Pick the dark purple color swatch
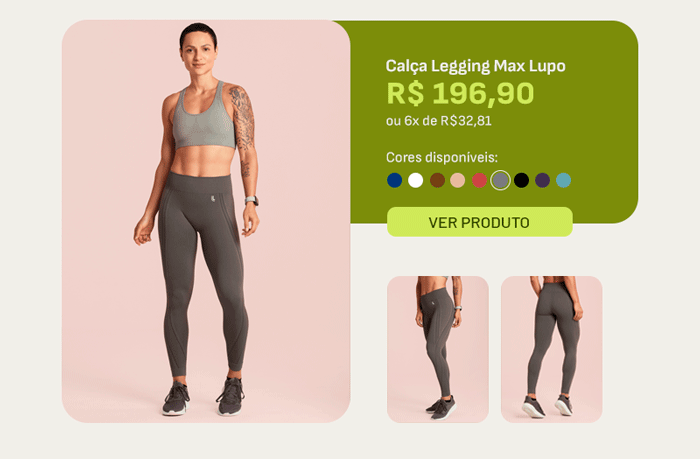Screen dimensions: 700x459 click(x=542, y=180)
